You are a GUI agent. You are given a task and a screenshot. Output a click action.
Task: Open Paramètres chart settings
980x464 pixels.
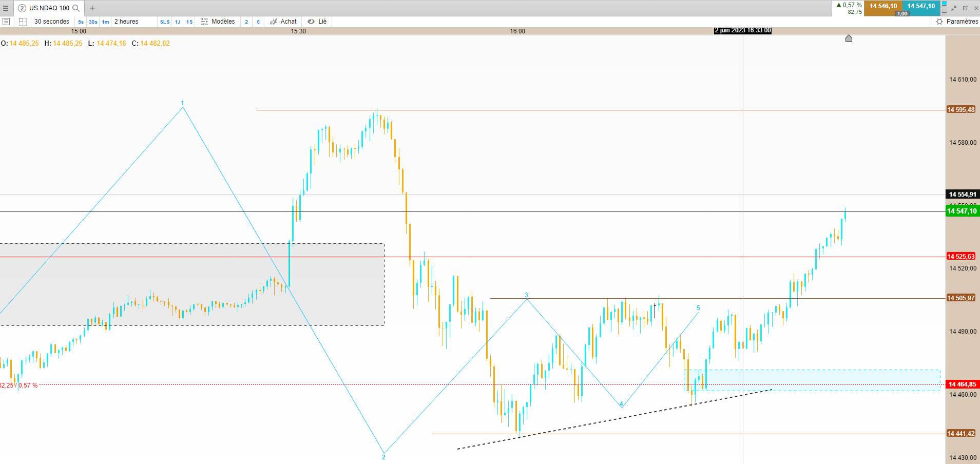point(957,22)
